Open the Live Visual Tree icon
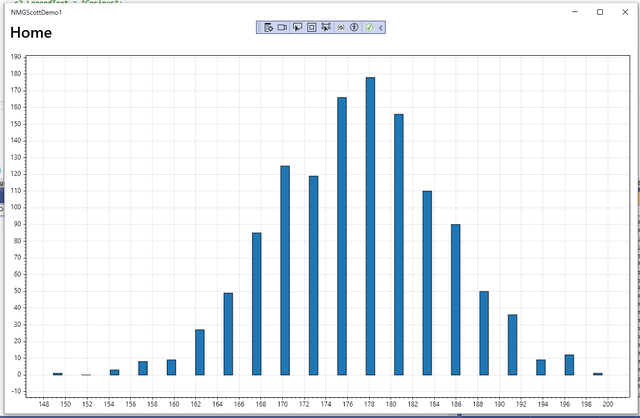The width and height of the screenshot is (640, 418). click(269, 27)
